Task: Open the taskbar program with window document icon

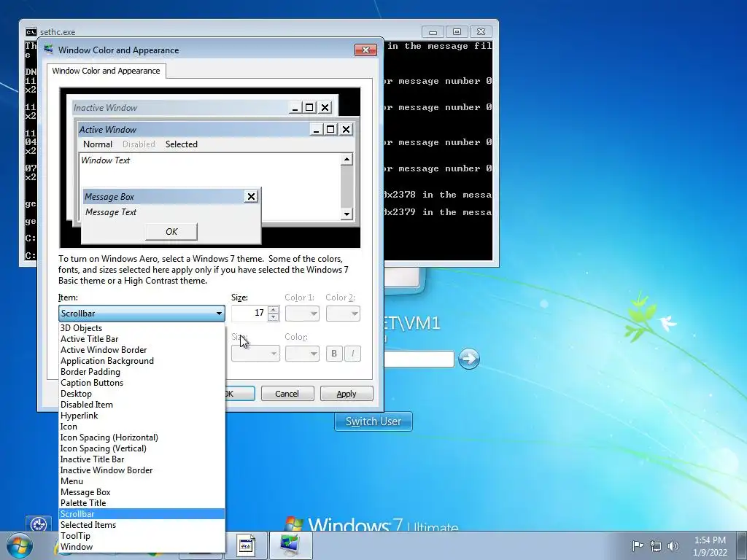Action: tap(246, 545)
